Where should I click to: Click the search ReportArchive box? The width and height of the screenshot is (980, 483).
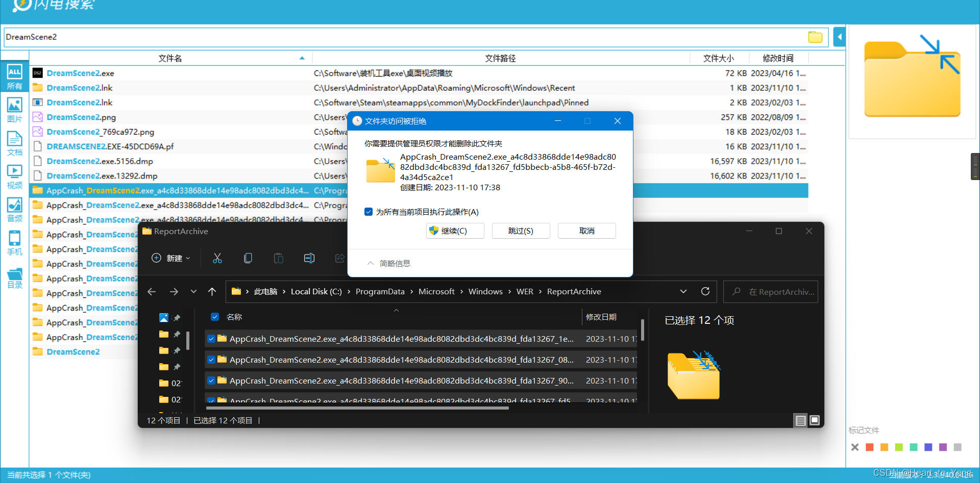point(771,292)
